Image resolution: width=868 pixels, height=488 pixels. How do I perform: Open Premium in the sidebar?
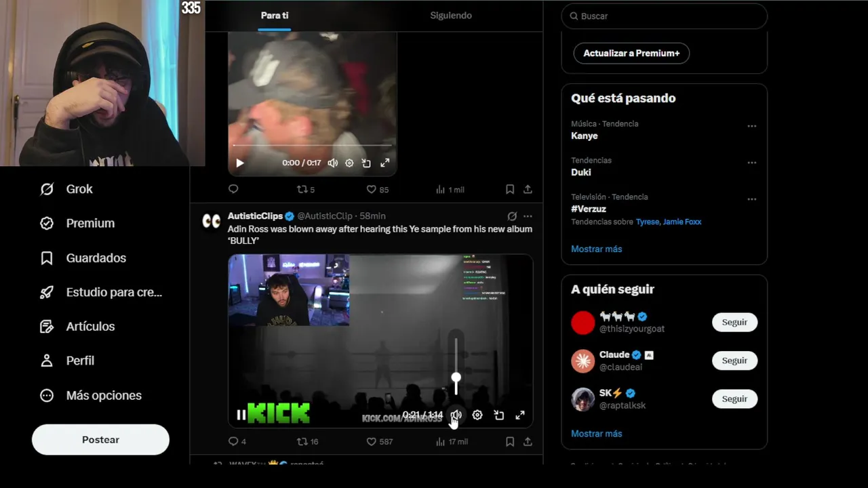[x=77, y=223]
